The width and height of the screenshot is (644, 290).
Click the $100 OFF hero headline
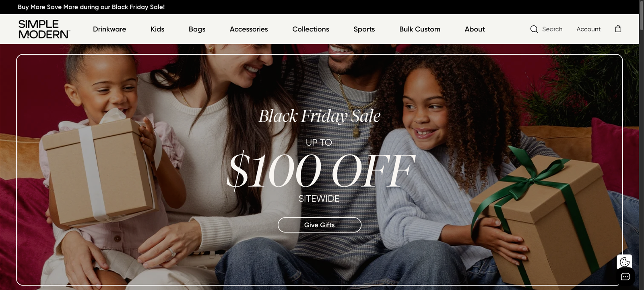point(320,171)
